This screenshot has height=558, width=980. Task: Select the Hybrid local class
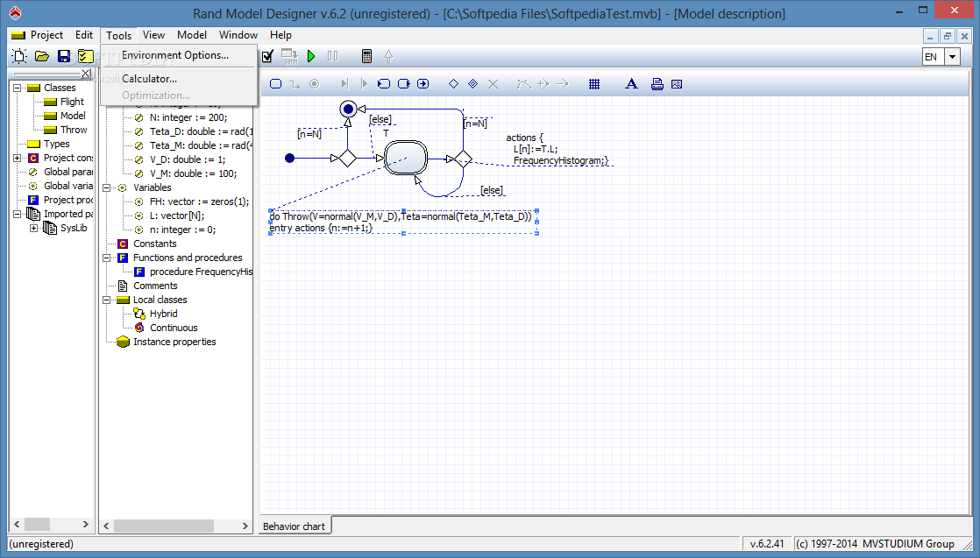[x=163, y=314]
